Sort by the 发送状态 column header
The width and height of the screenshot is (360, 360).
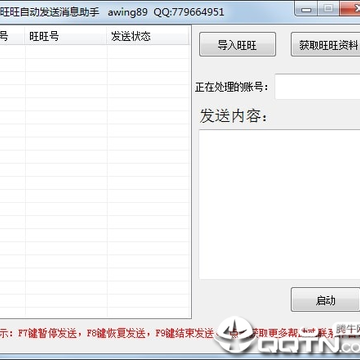pyautogui.click(x=148, y=36)
